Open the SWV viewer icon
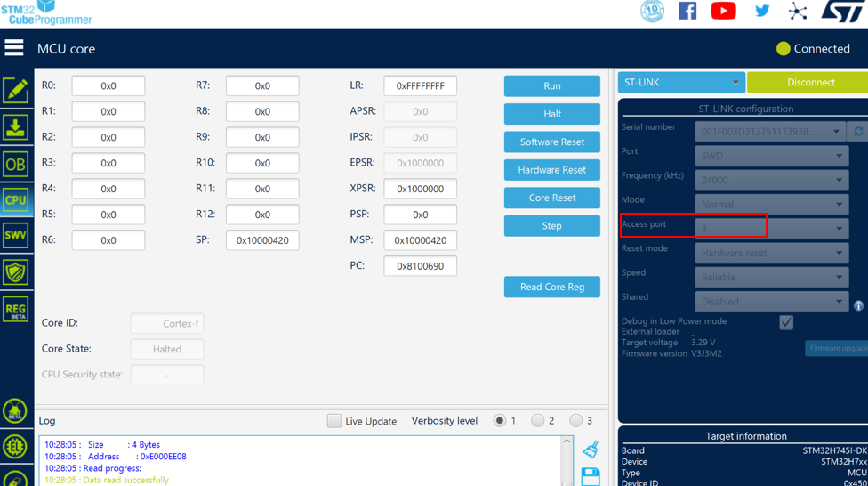Viewport: 868px width, 486px height. (15, 236)
